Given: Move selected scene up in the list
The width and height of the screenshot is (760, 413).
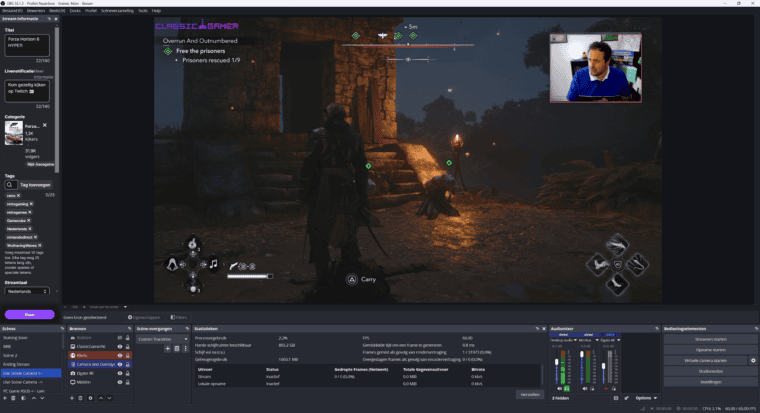Looking at the screenshot, I should tap(33, 398).
